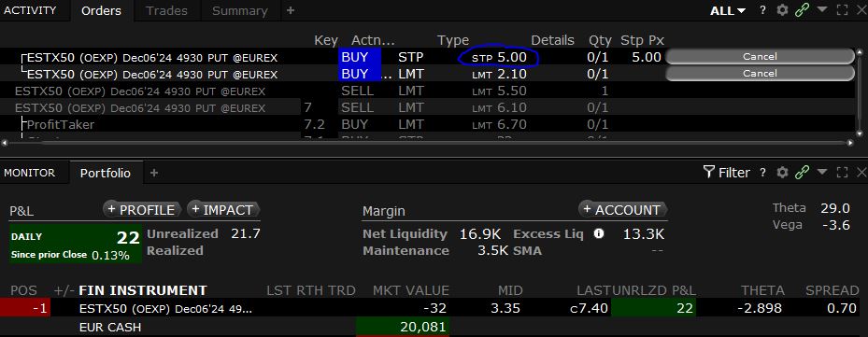Image resolution: width=868 pixels, height=337 pixels.
Task: Click the SPREAD column header
Action: [832, 290]
